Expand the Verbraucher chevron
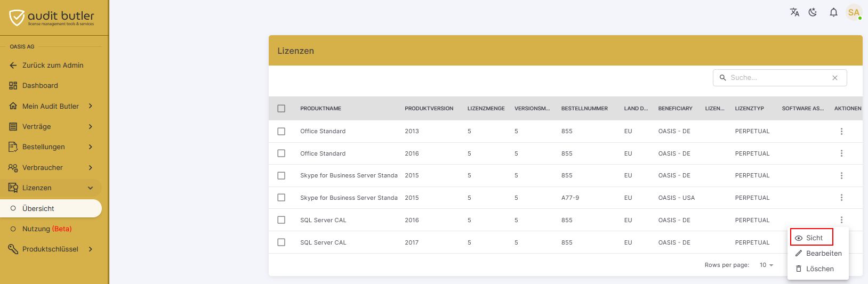Screen dimensions: 868x284 91,168
